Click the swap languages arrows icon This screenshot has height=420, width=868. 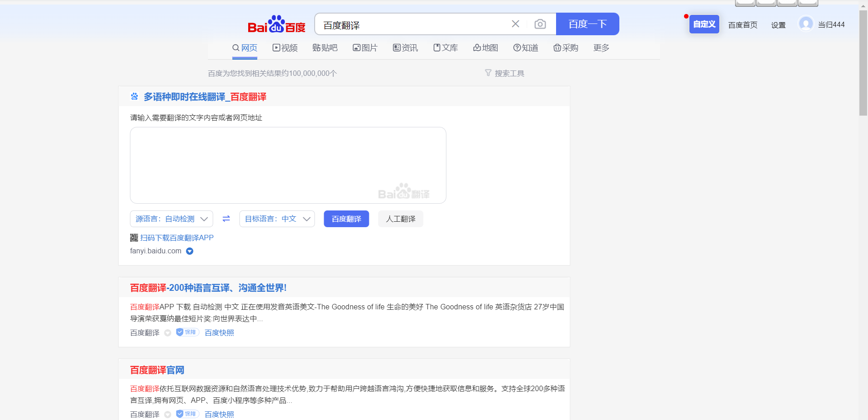[x=226, y=219]
